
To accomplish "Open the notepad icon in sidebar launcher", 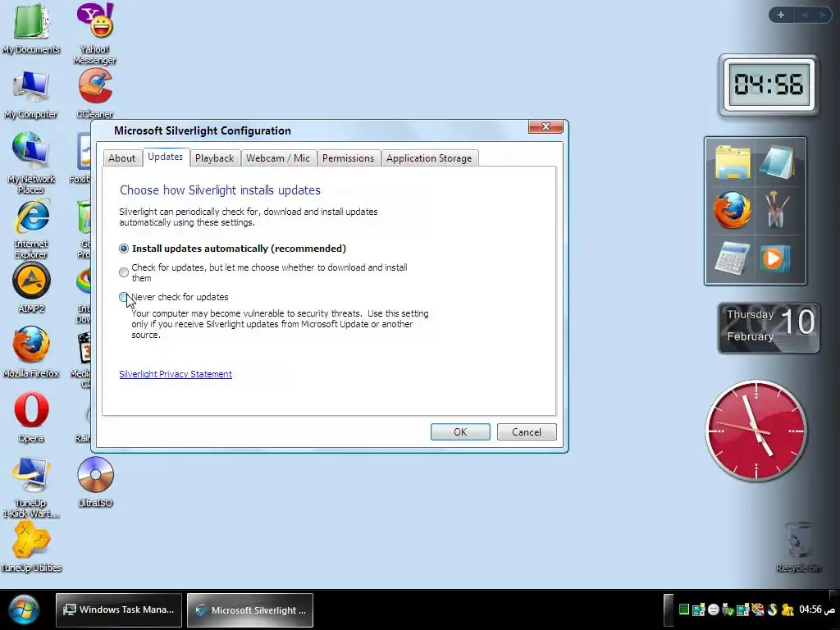I will click(x=777, y=162).
